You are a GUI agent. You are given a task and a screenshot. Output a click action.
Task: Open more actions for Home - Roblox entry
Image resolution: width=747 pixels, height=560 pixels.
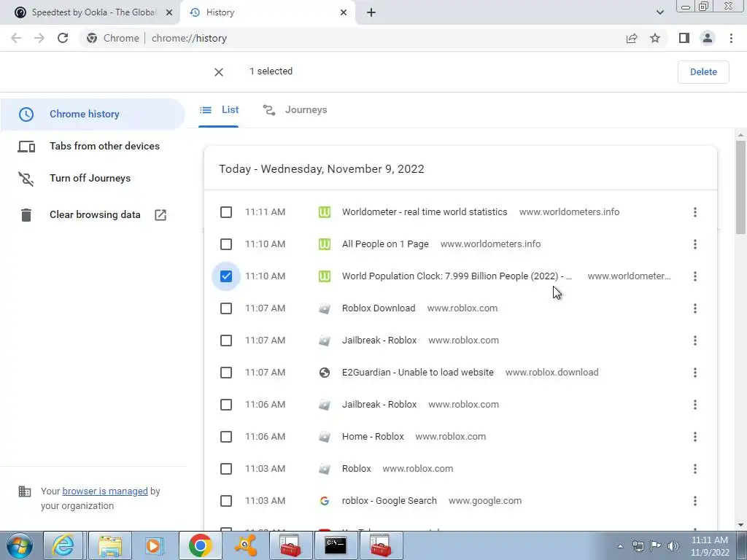click(x=695, y=437)
